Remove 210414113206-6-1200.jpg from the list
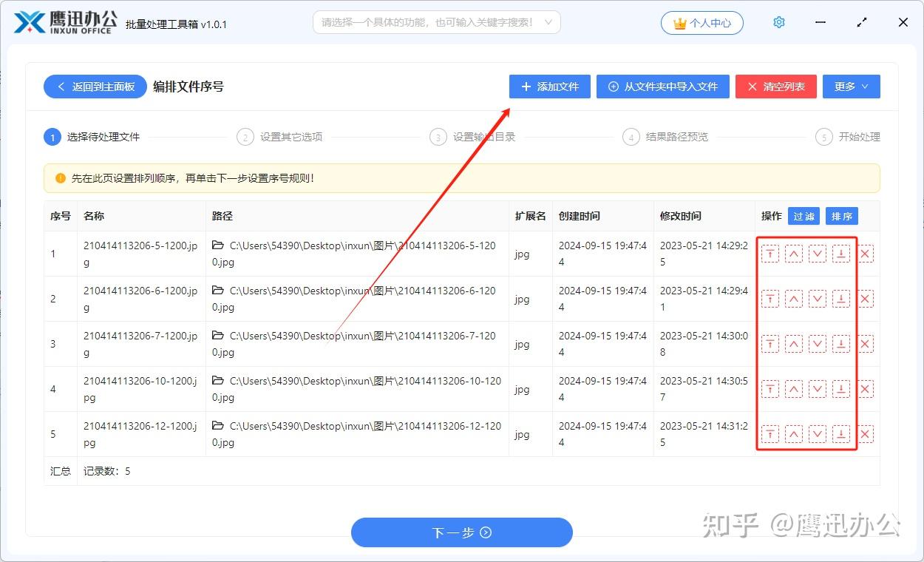 tap(866, 299)
